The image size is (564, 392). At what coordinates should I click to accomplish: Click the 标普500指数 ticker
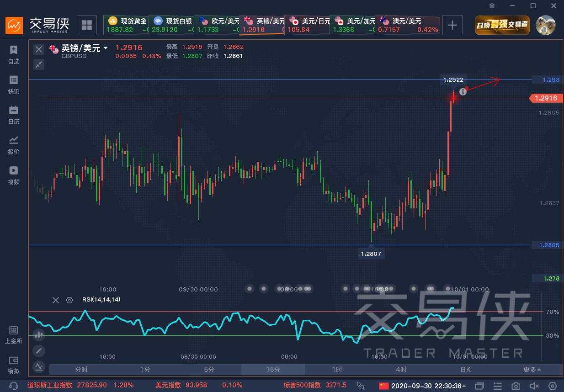(x=315, y=386)
